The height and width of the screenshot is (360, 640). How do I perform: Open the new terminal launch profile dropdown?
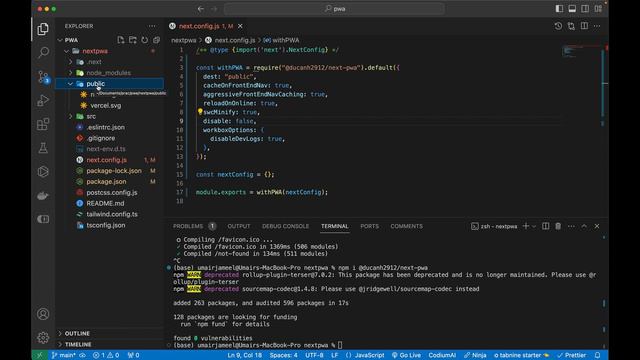[533, 226]
